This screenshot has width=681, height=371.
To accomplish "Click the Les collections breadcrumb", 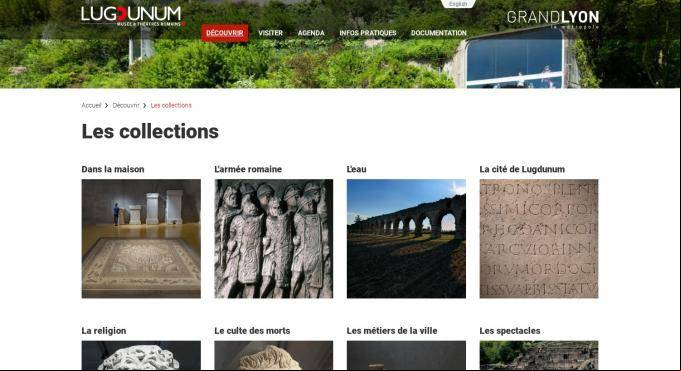I will click(171, 106).
